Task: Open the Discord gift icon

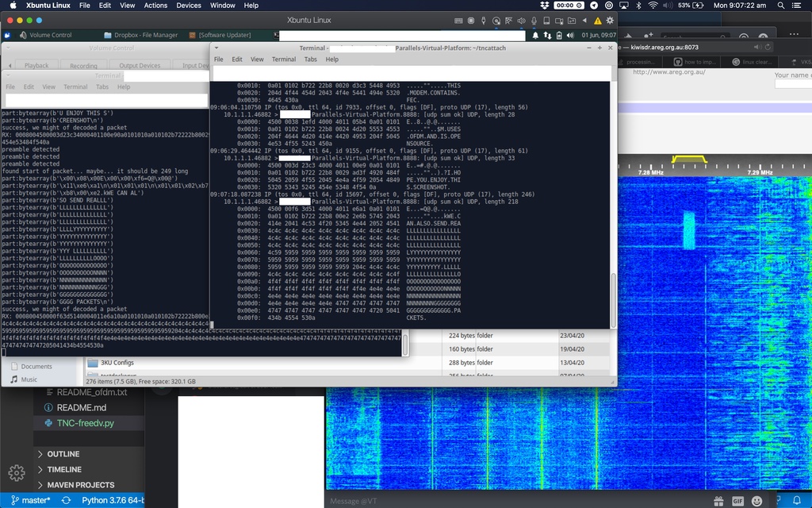Action: tap(718, 501)
